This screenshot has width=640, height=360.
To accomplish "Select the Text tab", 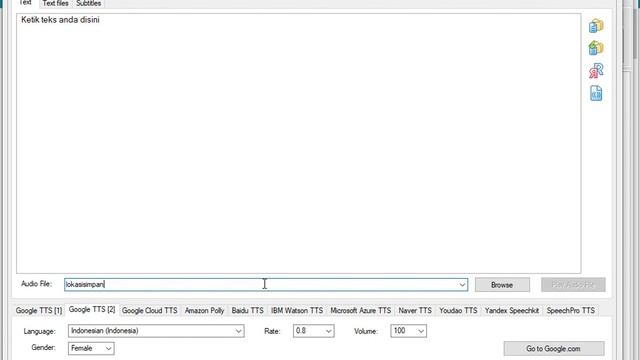I will [x=25, y=2].
